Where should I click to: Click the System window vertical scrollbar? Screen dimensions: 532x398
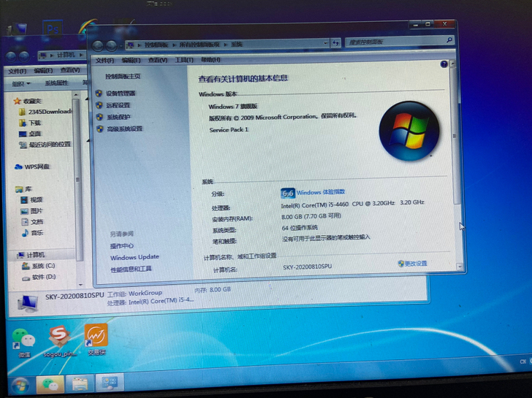455,136
